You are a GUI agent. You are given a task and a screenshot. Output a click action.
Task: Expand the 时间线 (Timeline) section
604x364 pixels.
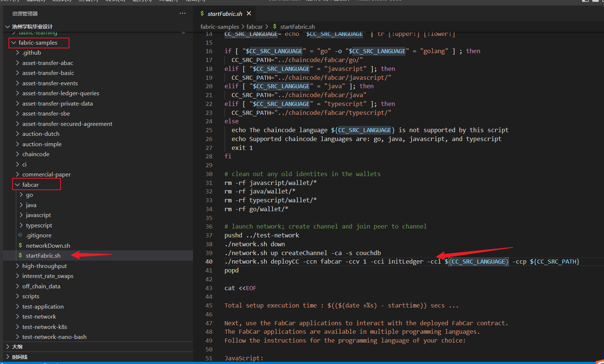tap(8, 357)
